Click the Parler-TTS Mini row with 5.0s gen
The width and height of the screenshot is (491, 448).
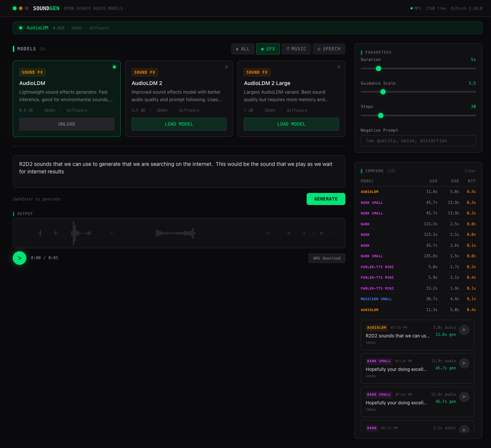418,267
